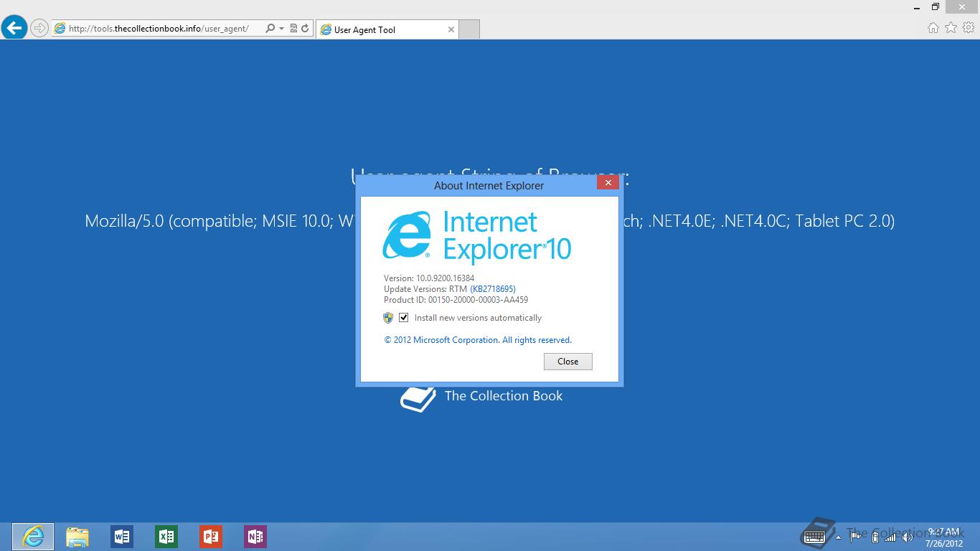The height and width of the screenshot is (551, 980).
Task: Go back with the blue back arrow
Action: click(14, 28)
